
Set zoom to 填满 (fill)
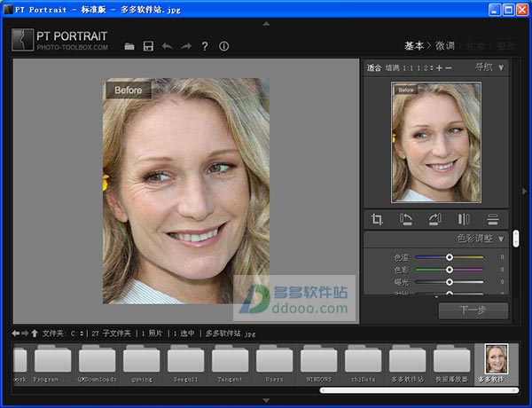coord(392,68)
